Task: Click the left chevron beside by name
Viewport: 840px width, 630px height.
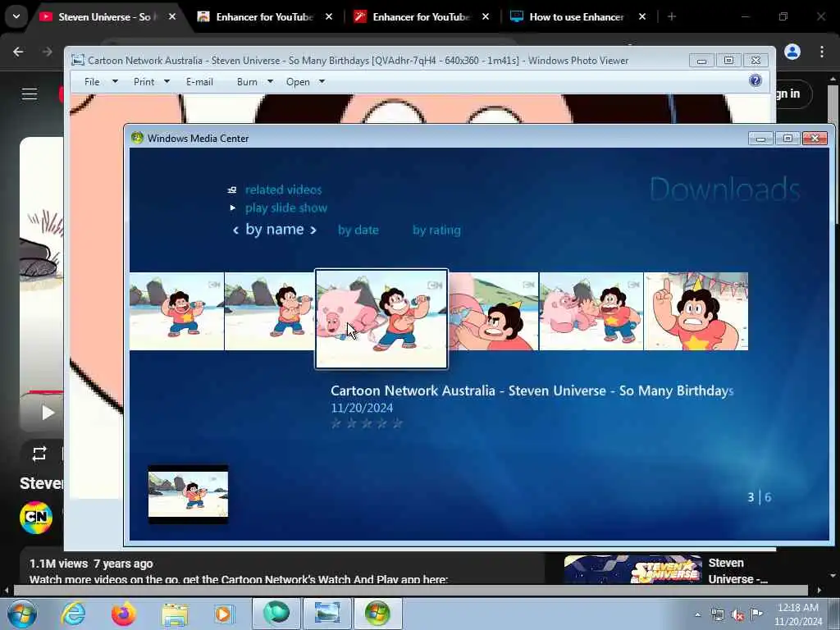Action: [235, 231]
